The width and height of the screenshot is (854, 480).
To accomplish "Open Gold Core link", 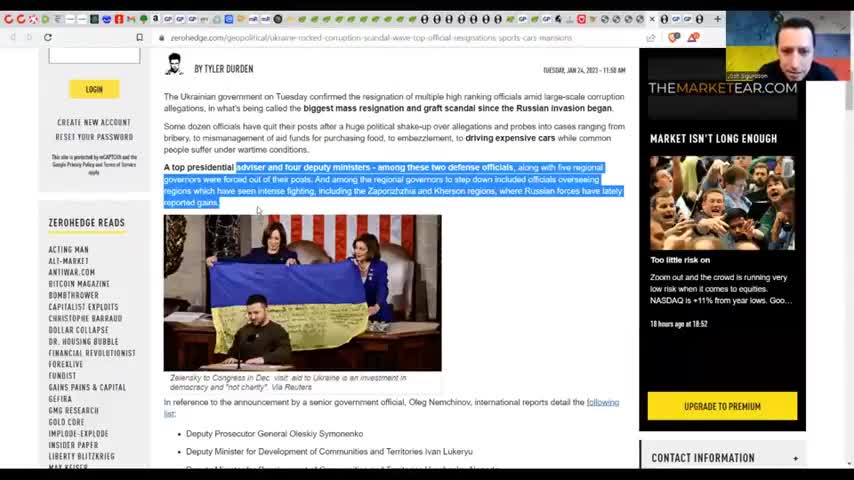I will click(x=66, y=422).
